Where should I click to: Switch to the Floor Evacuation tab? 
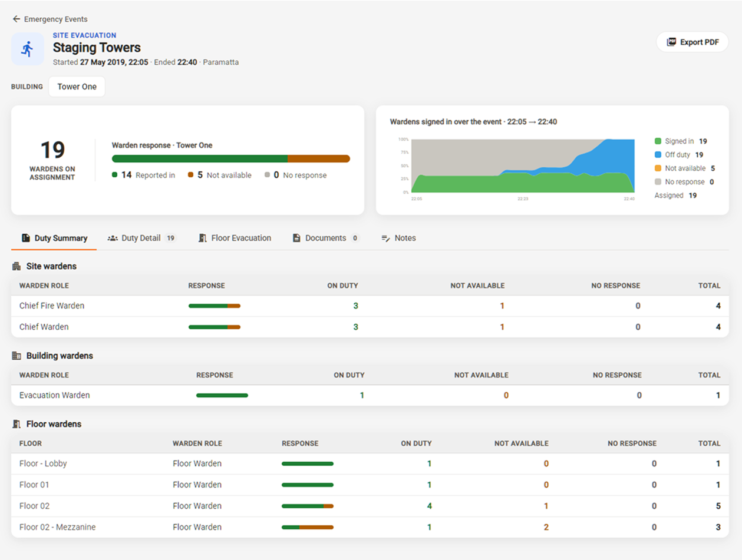click(x=235, y=238)
